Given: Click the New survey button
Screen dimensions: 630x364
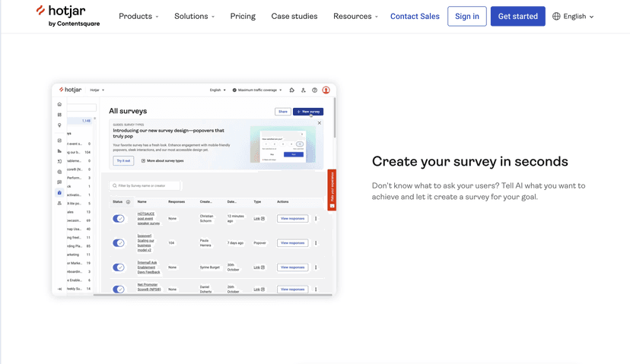Looking at the screenshot, I should pos(308,112).
